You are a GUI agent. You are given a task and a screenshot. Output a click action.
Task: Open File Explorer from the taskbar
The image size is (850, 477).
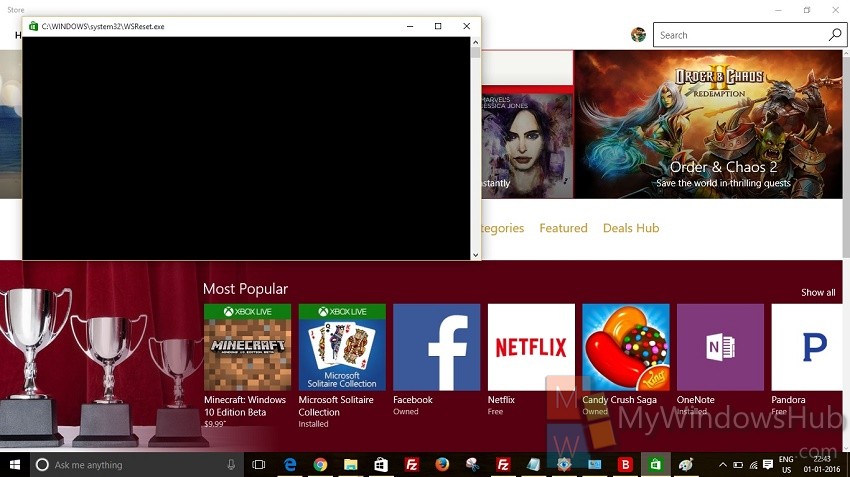click(351, 465)
